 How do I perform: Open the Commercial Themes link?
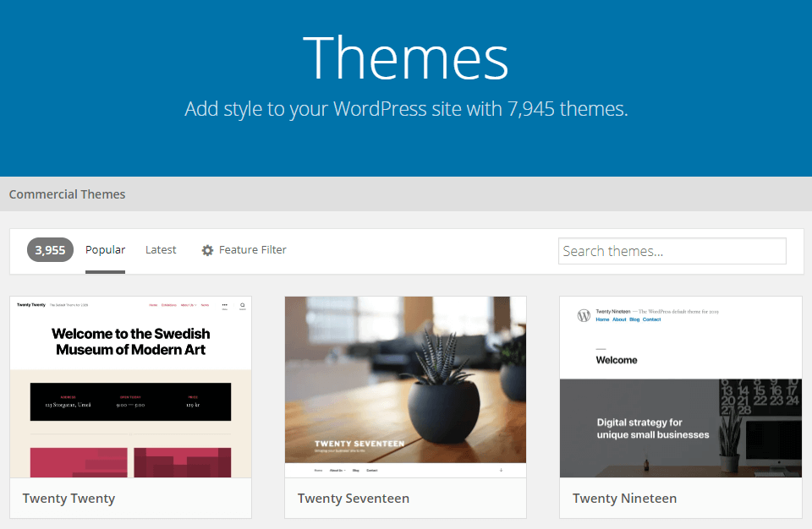click(68, 194)
